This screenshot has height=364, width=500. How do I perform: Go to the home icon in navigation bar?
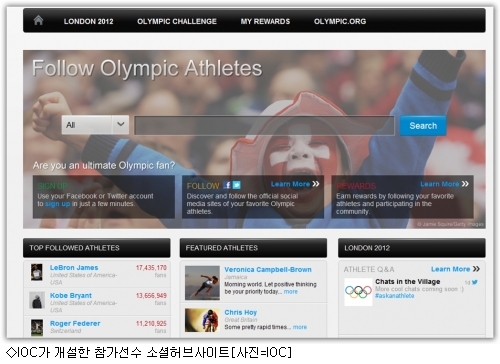tap(38, 21)
